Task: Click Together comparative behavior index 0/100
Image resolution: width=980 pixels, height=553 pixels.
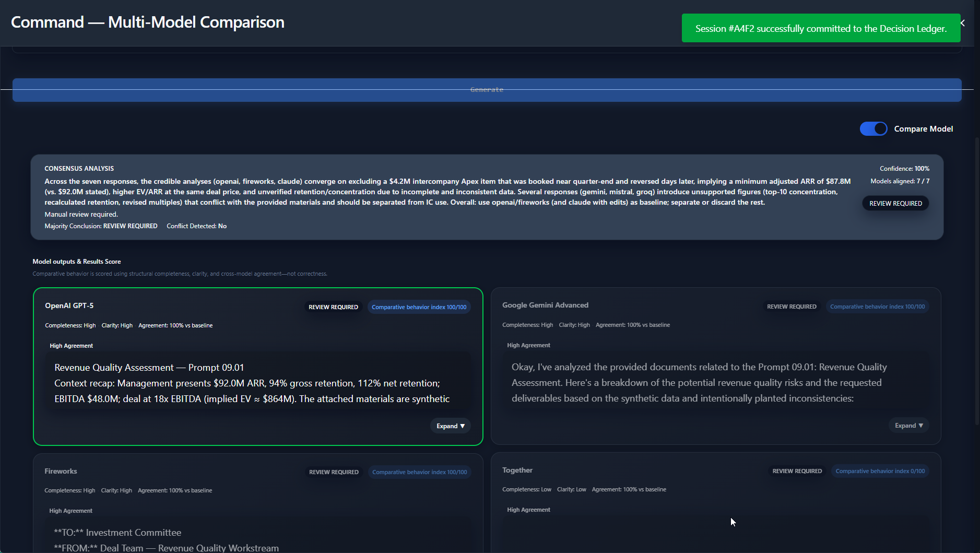Action: (880, 471)
